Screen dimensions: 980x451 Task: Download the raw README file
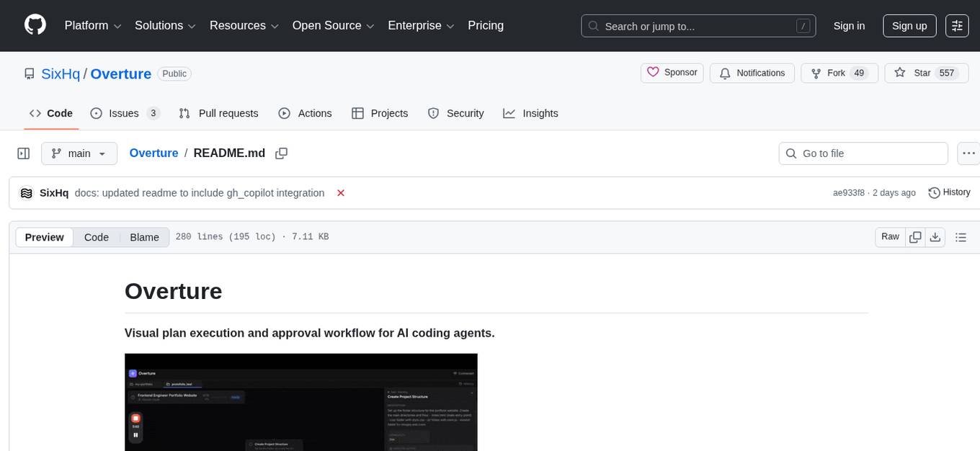tap(935, 237)
